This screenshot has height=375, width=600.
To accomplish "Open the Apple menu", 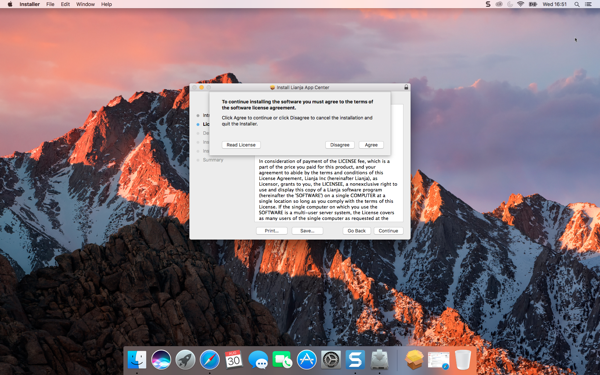I will [x=10, y=4].
